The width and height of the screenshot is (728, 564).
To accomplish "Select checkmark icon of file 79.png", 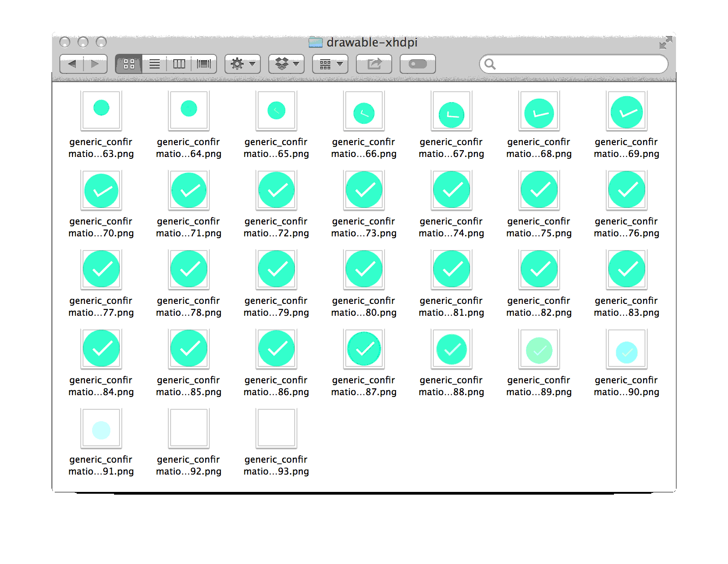I will click(x=276, y=270).
